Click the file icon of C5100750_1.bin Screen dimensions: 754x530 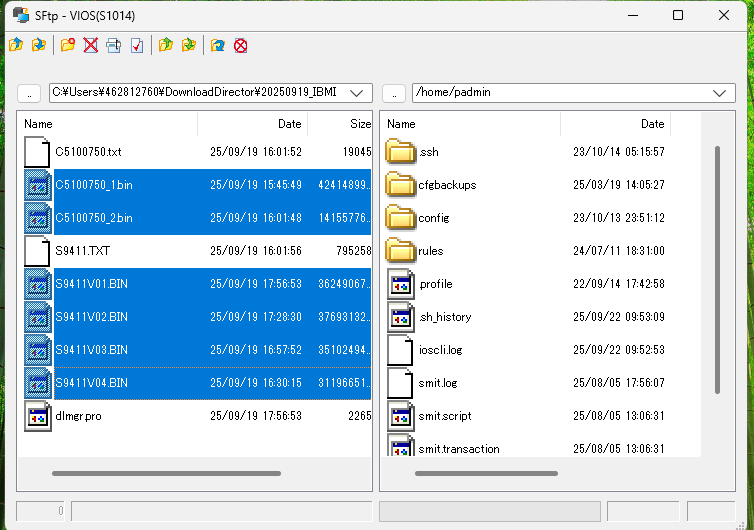pyautogui.click(x=38, y=185)
